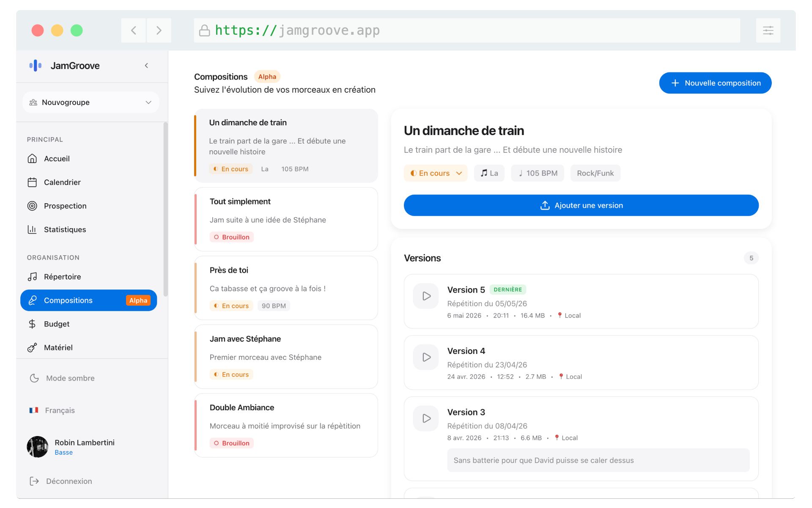Click the Alpha badge next to Compositions heading
This screenshot has height=508, width=812.
tap(267, 77)
